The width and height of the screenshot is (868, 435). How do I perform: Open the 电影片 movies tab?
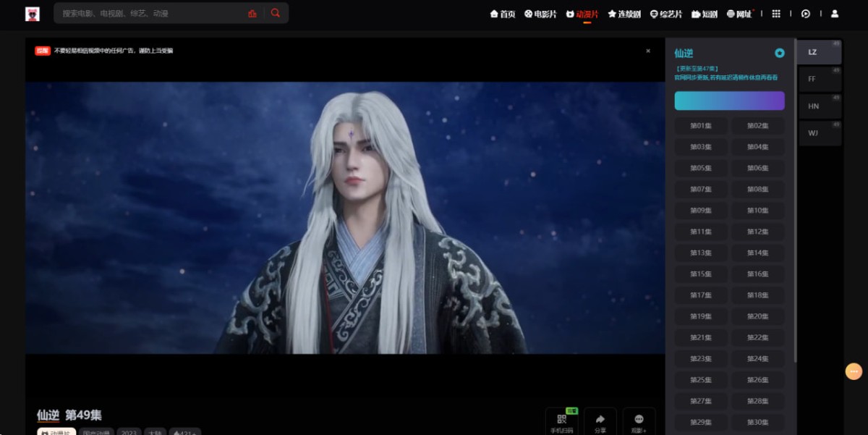click(541, 14)
